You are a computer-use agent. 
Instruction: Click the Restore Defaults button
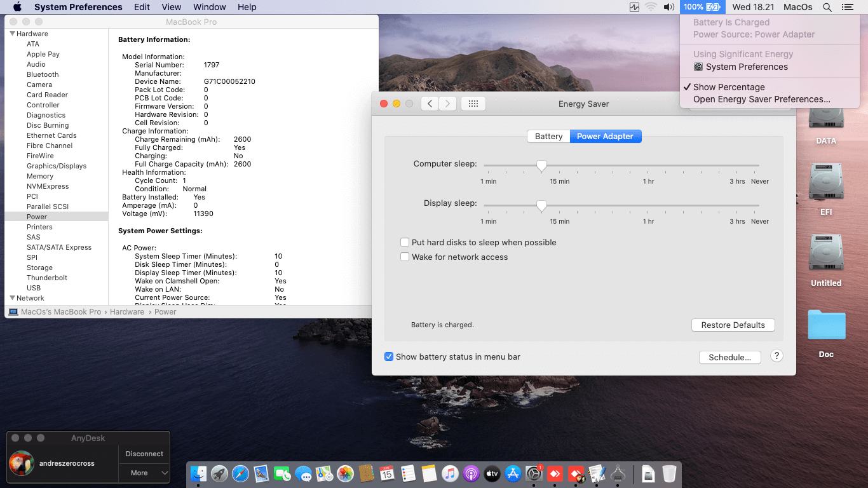[733, 325]
